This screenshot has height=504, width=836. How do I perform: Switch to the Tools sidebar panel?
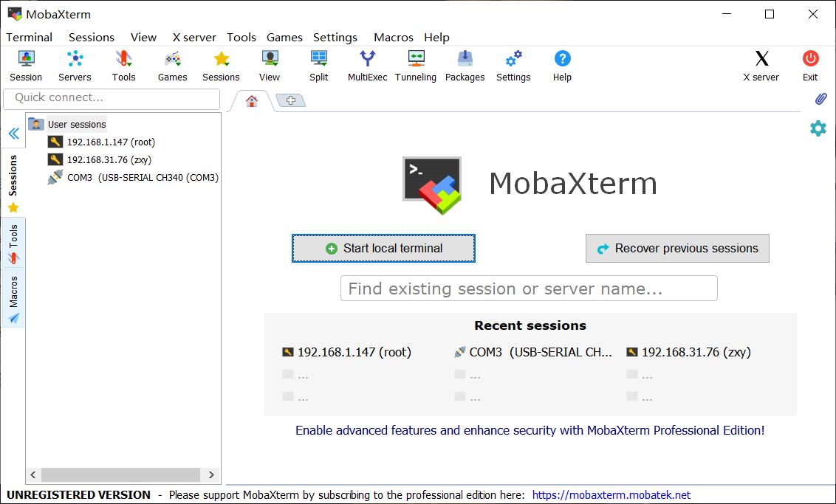click(x=12, y=241)
